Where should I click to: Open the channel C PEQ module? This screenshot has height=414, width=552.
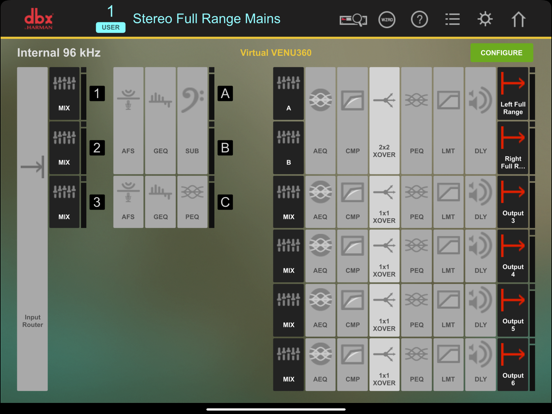(192, 202)
